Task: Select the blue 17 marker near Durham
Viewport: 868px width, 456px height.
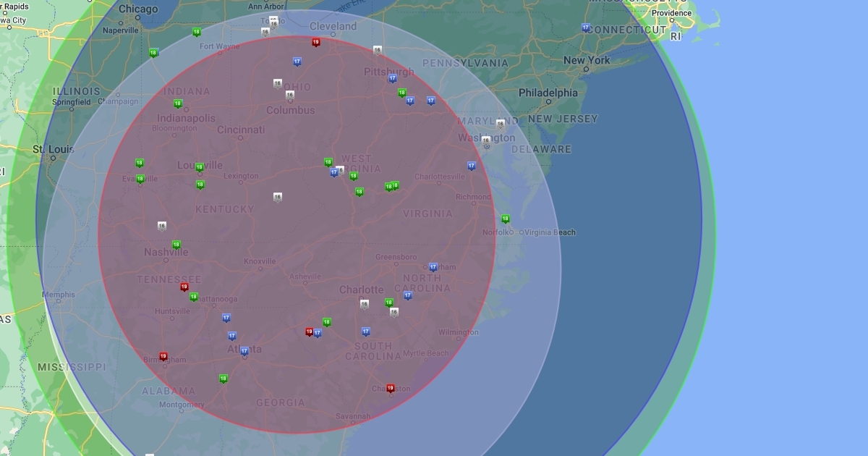Action: (433, 267)
